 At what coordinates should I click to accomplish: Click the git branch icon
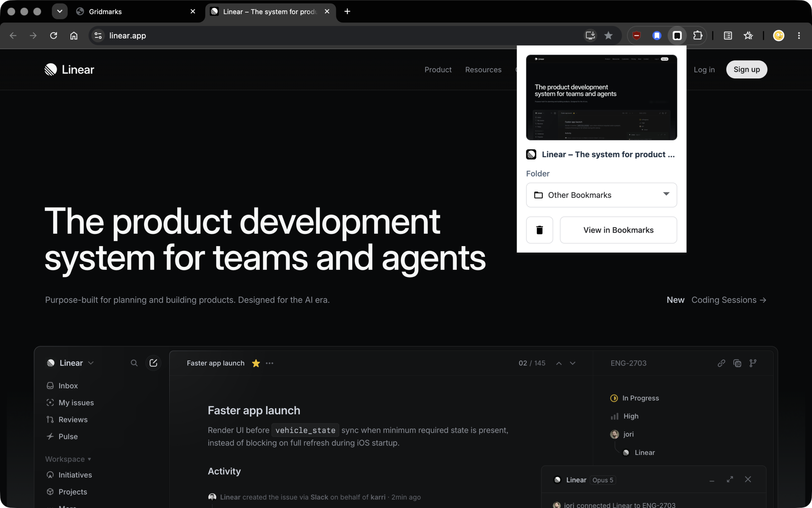tap(753, 363)
